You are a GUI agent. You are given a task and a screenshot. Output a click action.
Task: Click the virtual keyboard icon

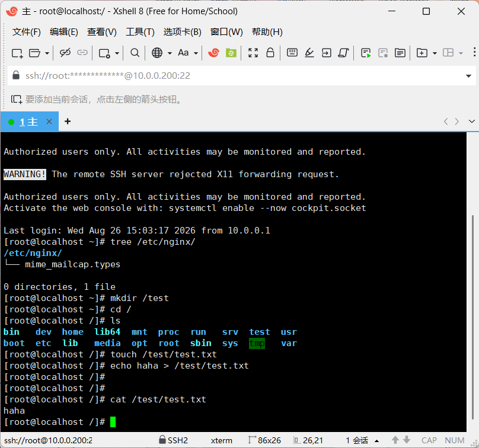pos(292,53)
